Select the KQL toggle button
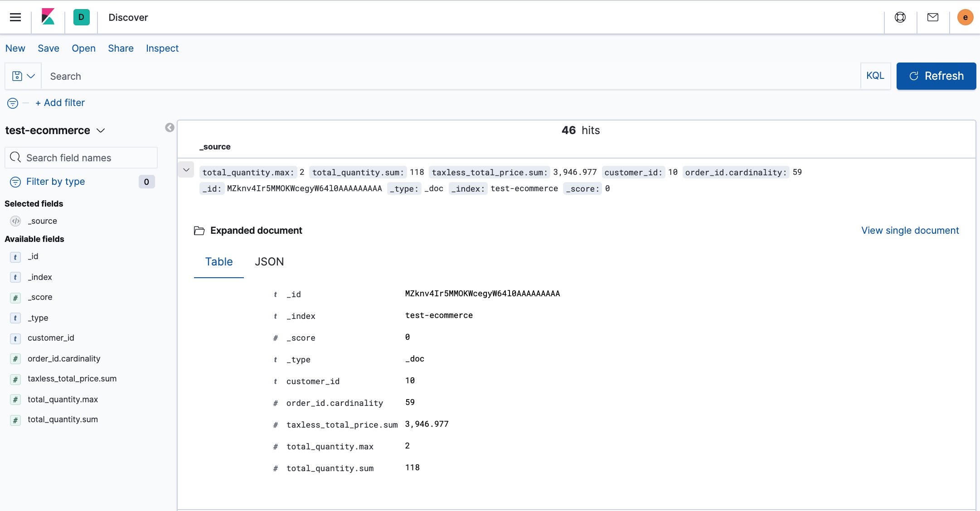 click(876, 76)
